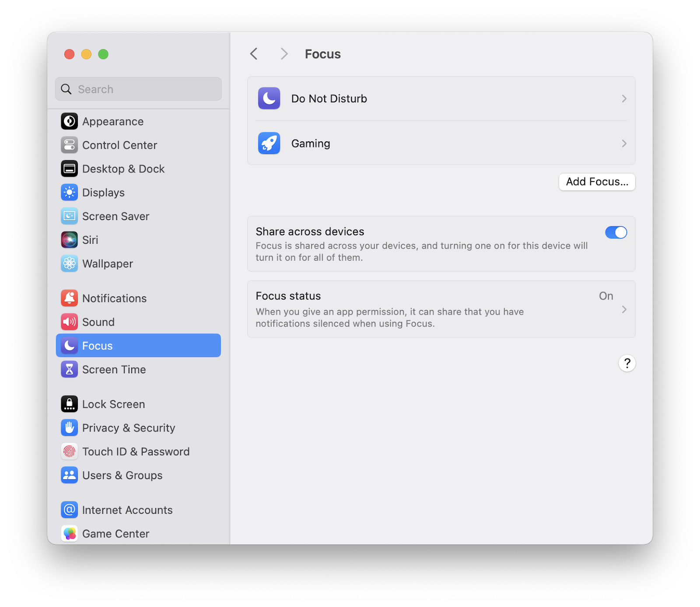This screenshot has height=607, width=700.
Task: Click the Share across devices heading
Action: click(x=310, y=232)
